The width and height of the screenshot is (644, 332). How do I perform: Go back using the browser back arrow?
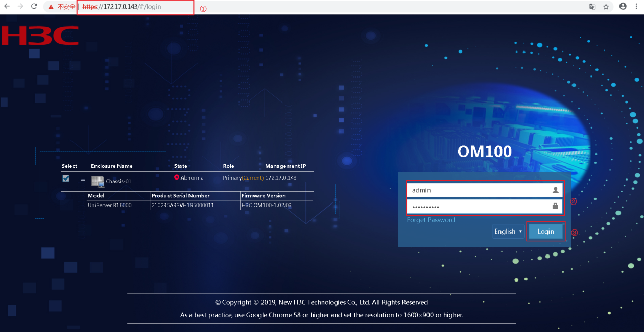[x=7, y=7]
